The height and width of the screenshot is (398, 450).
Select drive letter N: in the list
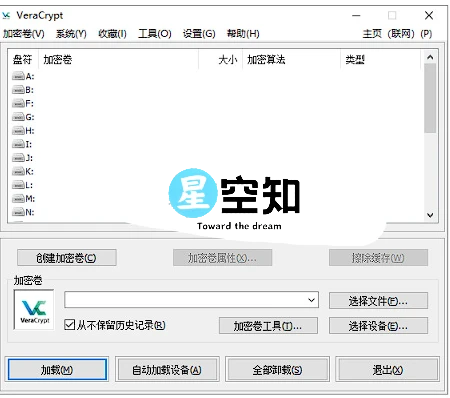click(23, 212)
